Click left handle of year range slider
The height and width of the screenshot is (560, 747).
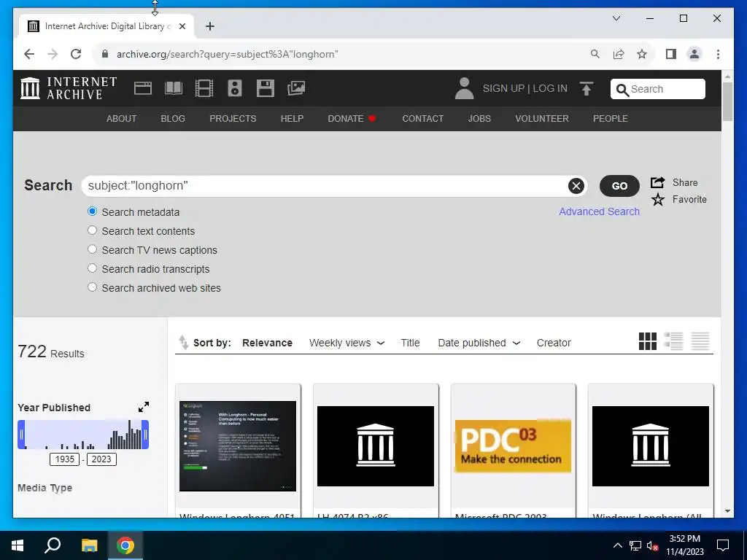pos(21,435)
